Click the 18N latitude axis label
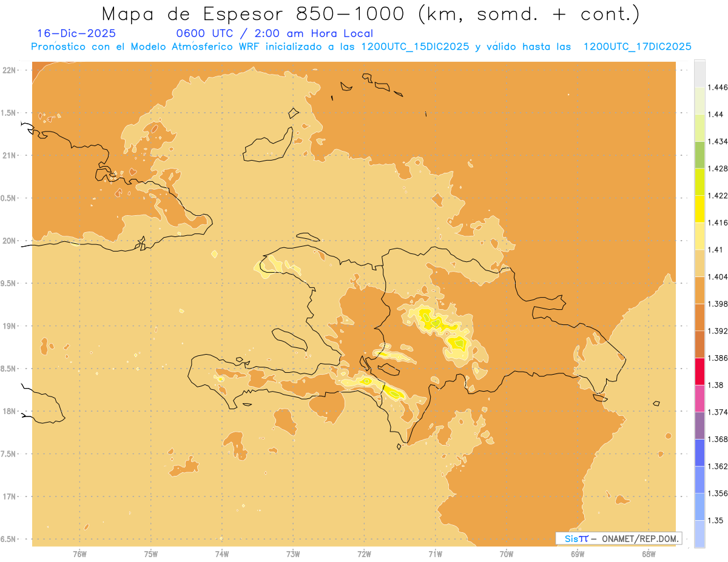 pos(9,411)
